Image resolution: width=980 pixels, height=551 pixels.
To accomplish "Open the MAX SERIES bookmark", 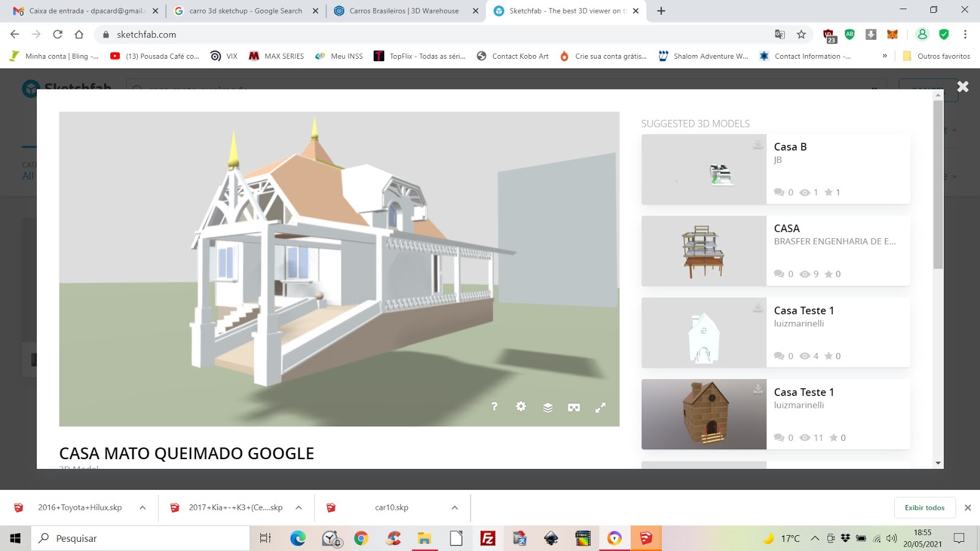I will pos(276,56).
